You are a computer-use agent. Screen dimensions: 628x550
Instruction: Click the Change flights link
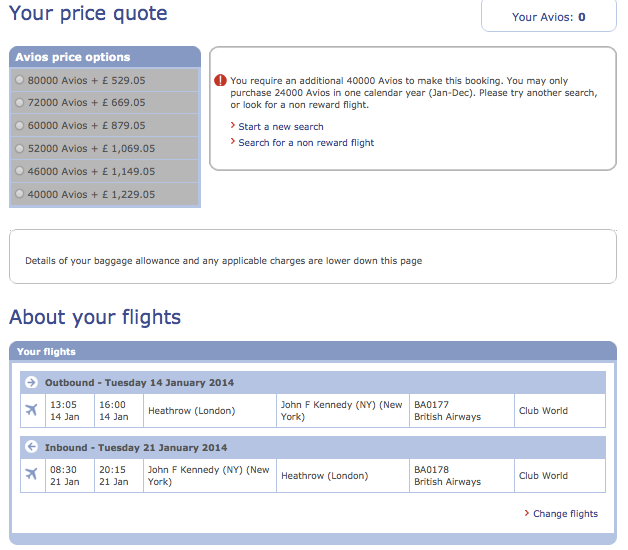point(565,514)
